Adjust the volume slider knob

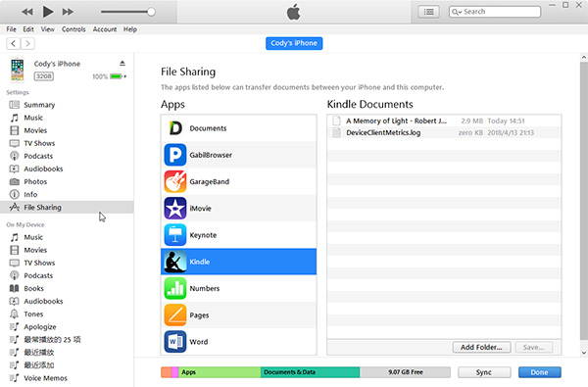click(x=151, y=12)
